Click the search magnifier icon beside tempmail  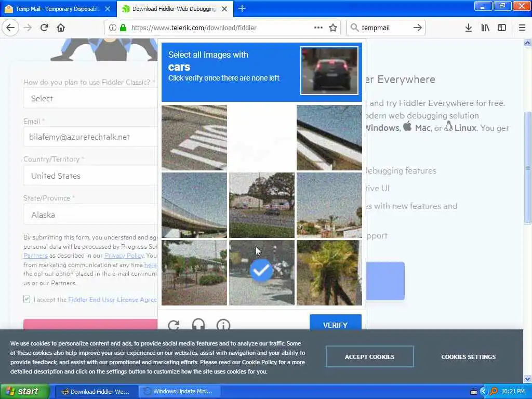pos(354,28)
